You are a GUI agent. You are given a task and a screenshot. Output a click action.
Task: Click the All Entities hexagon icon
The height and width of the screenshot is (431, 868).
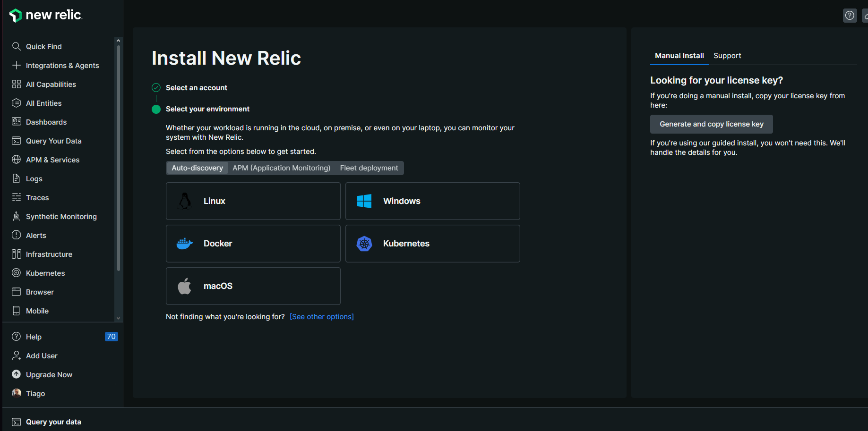17,103
